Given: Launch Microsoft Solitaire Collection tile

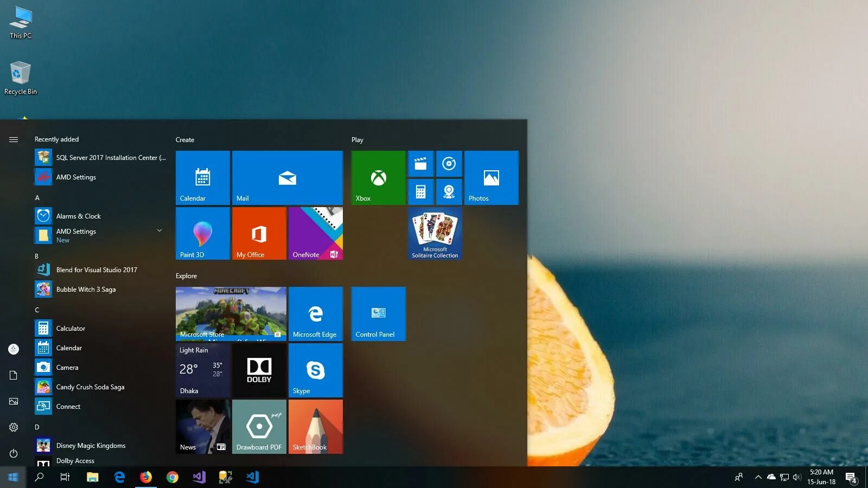Looking at the screenshot, I should (x=435, y=234).
